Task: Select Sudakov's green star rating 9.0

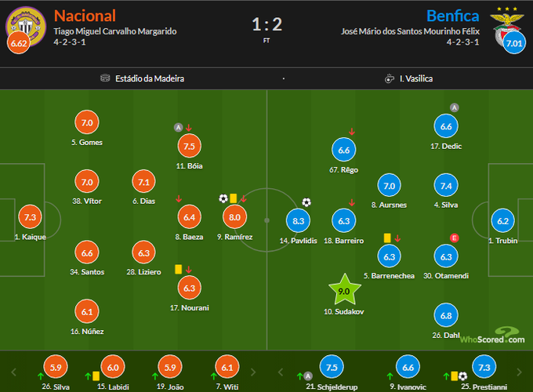Action: (342, 290)
